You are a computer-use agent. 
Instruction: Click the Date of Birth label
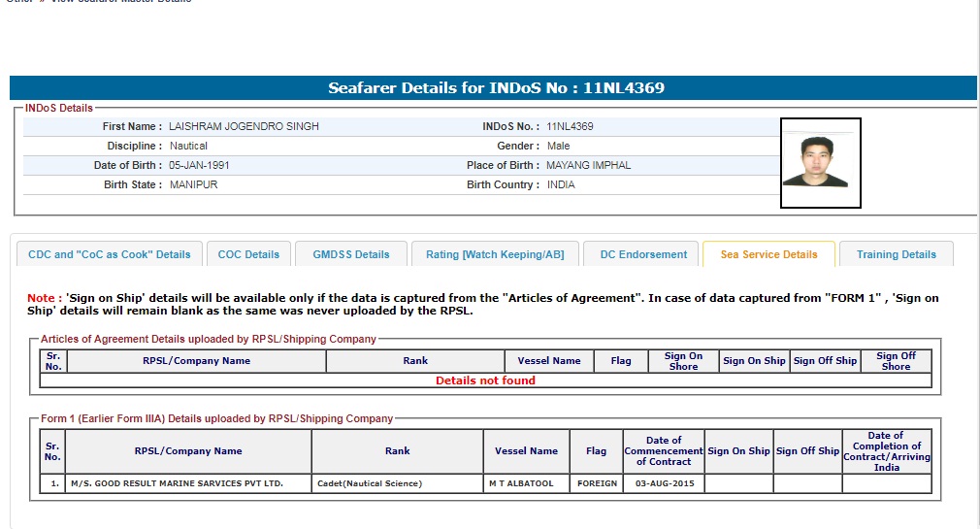[x=127, y=165]
